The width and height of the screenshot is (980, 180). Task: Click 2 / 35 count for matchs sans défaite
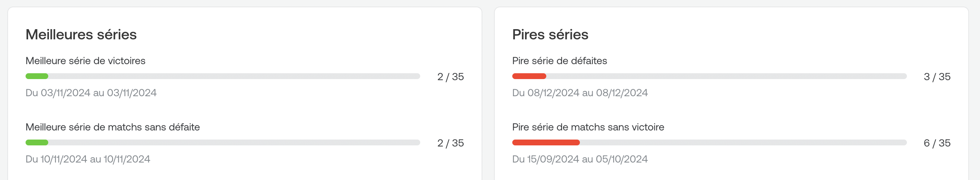(451, 143)
